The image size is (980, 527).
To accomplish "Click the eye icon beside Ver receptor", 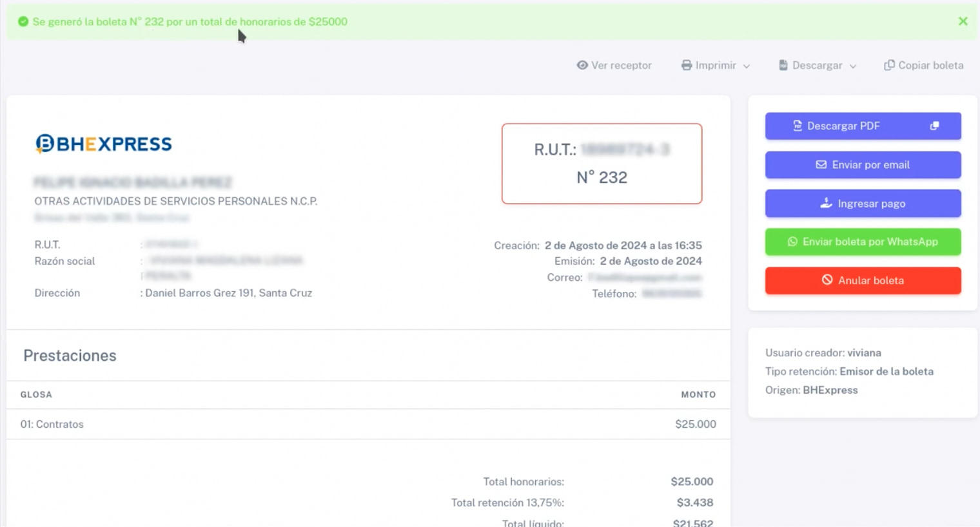I will click(x=582, y=65).
